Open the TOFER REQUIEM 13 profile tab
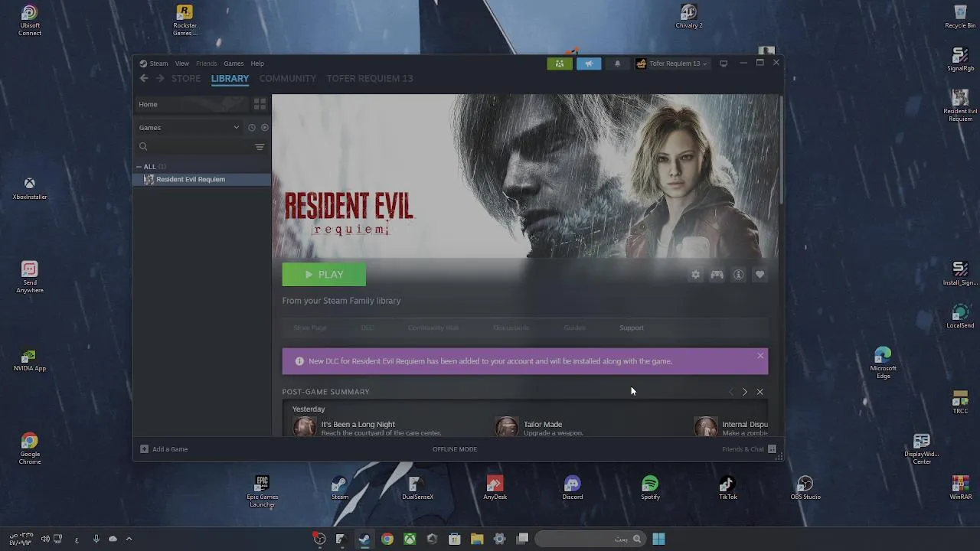The height and width of the screenshot is (551, 980). (x=370, y=78)
